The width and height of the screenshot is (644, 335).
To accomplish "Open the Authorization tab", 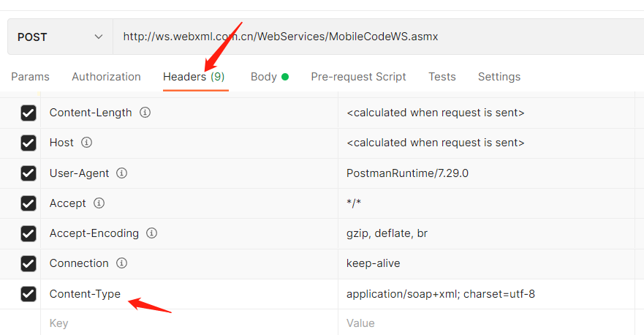I will (106, 77).
